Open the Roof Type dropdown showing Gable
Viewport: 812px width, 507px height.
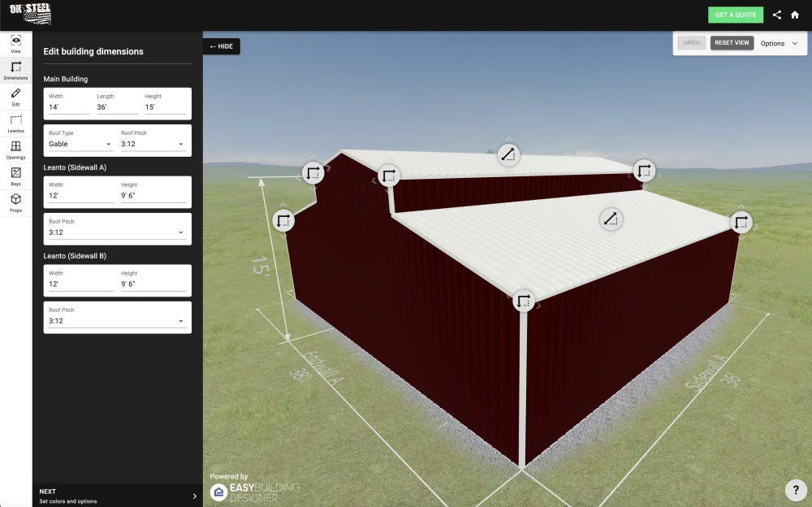pyautogui.click(x=79, y=143)
